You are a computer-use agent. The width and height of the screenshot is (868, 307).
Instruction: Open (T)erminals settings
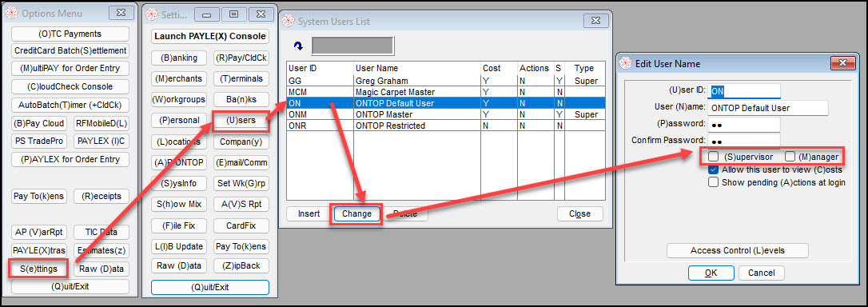tap(241, 78)
